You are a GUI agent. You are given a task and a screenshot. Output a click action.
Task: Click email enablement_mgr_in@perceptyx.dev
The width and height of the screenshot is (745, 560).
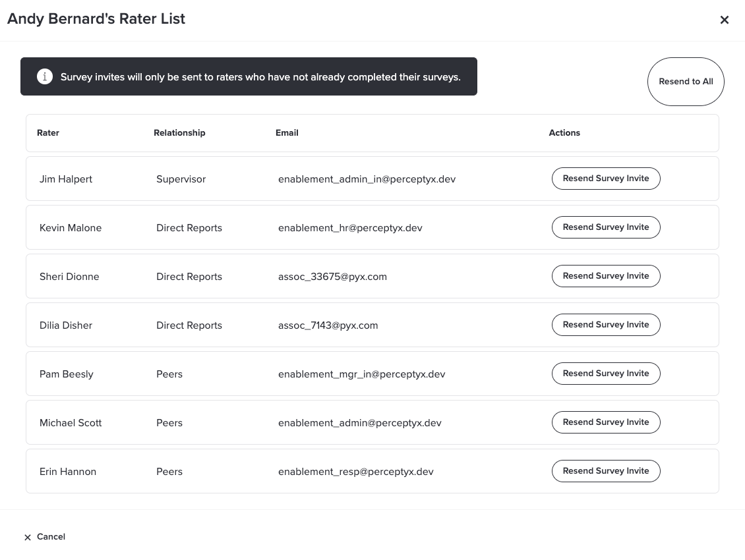[361, 374]
